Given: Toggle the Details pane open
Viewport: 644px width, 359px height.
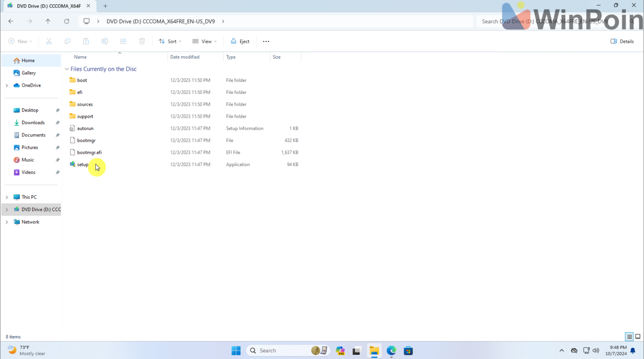Looking at the screenshot, I should click(622, 41).
